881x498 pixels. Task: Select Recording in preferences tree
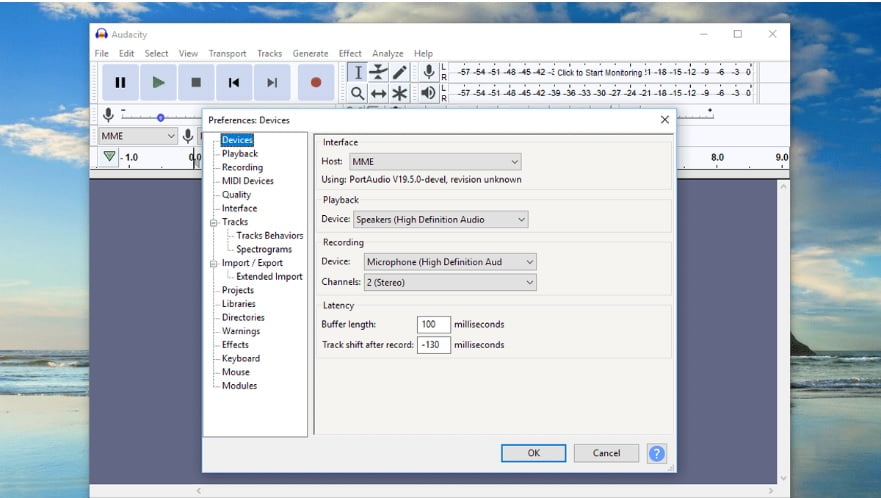[x=242, y=167]
